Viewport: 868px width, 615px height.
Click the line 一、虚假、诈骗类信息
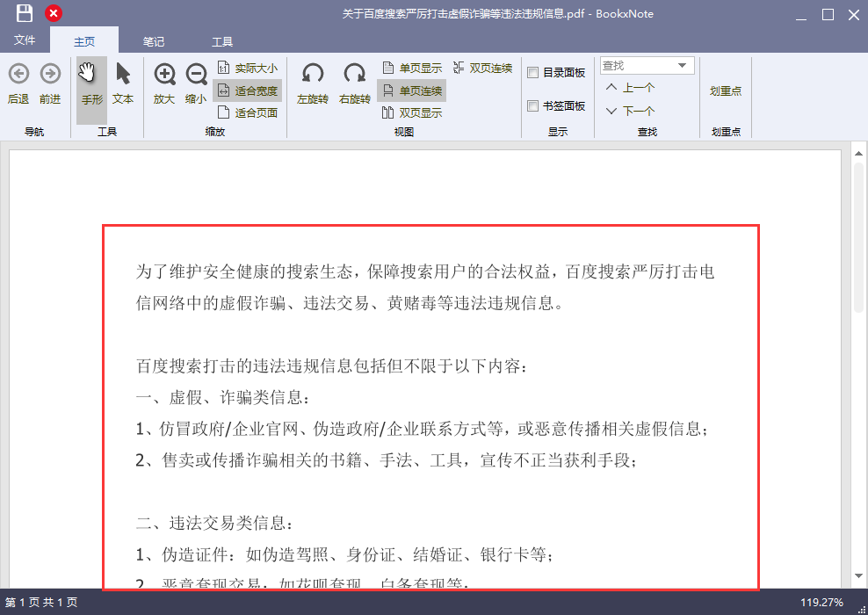(x=224, y=397)
